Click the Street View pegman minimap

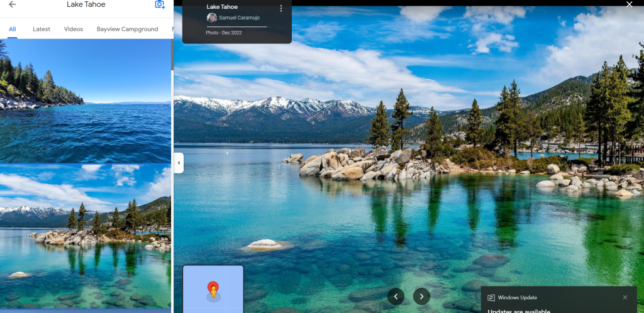coord(213,288)
